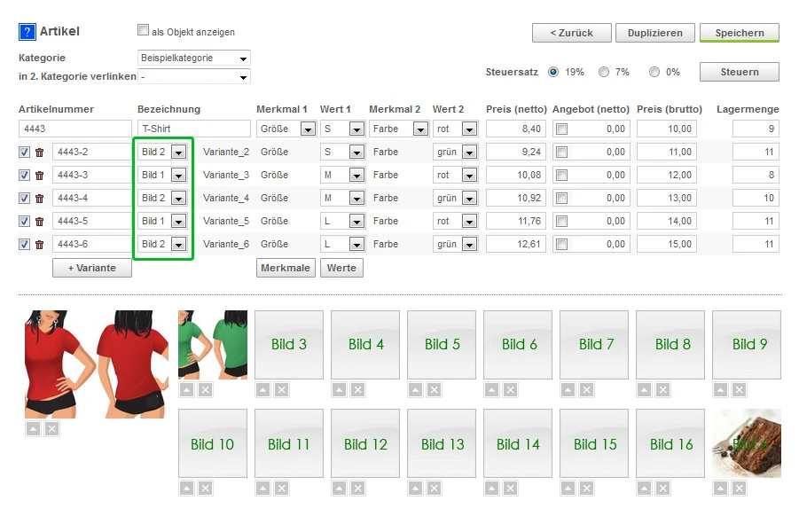This screenshot has width=799, height=532.
Task: Select the Bild 7 placeholder thumbnail
Action: (594, 345)
